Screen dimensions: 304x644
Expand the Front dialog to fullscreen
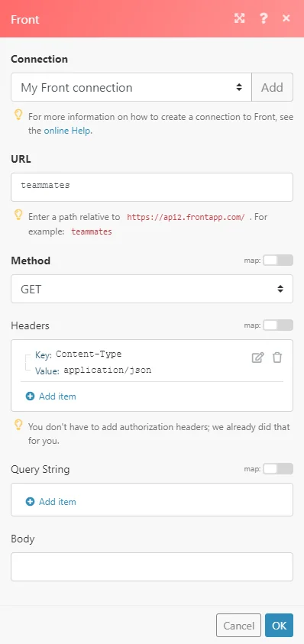pos(240,18)
